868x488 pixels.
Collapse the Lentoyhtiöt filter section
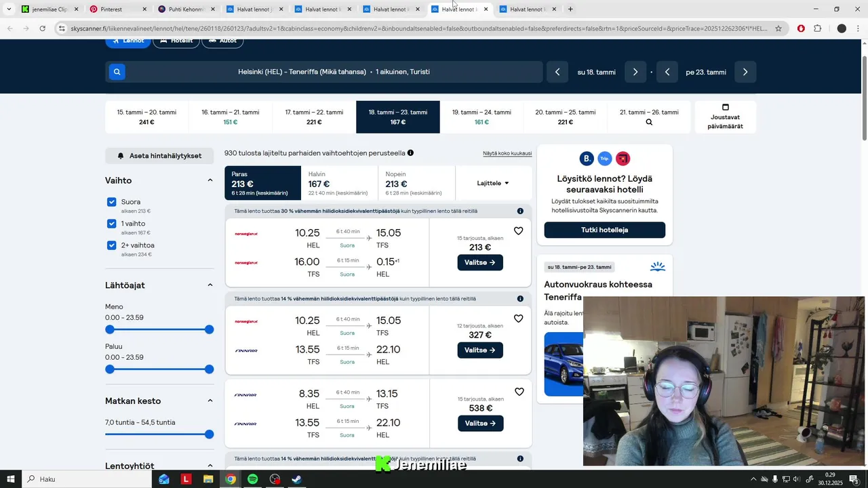point(210,466)
